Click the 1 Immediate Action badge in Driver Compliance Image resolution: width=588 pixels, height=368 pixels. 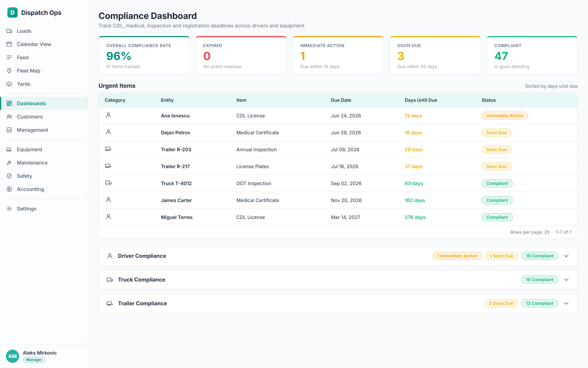(x=457, y=256)
